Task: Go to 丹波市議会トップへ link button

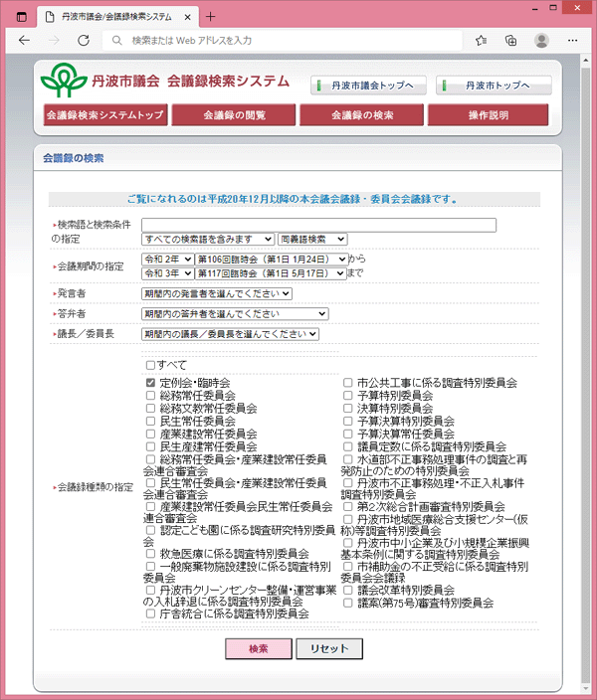Action: (x=368, y=86)
